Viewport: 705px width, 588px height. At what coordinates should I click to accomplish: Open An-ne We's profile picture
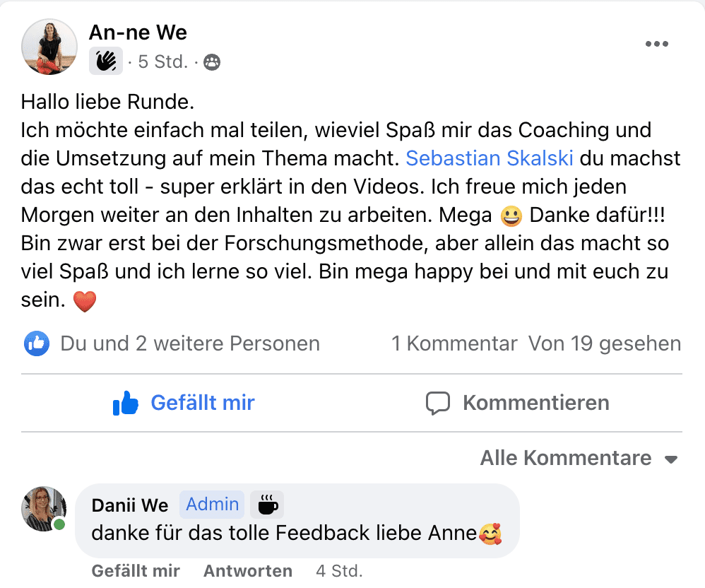click(49, 47)
